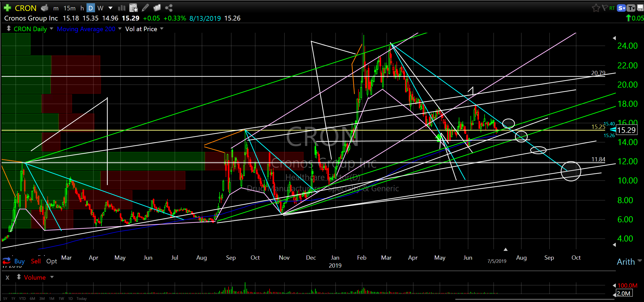Save chart with floppy disk icon
The height and width of the screenshot is (302, 644).
click(641, 8)
